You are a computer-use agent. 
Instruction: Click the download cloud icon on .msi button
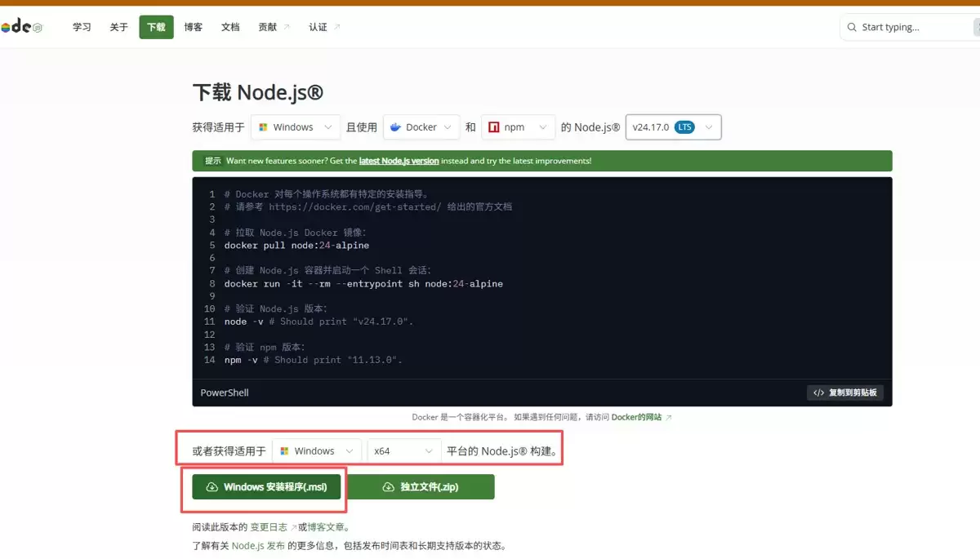pyautogui.click(x=212, y=487)
